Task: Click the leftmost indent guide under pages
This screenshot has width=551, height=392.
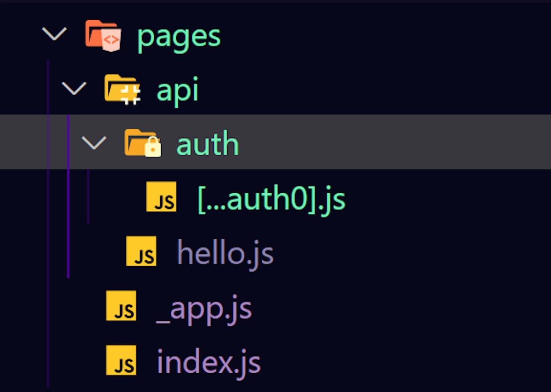Action: 48,230
